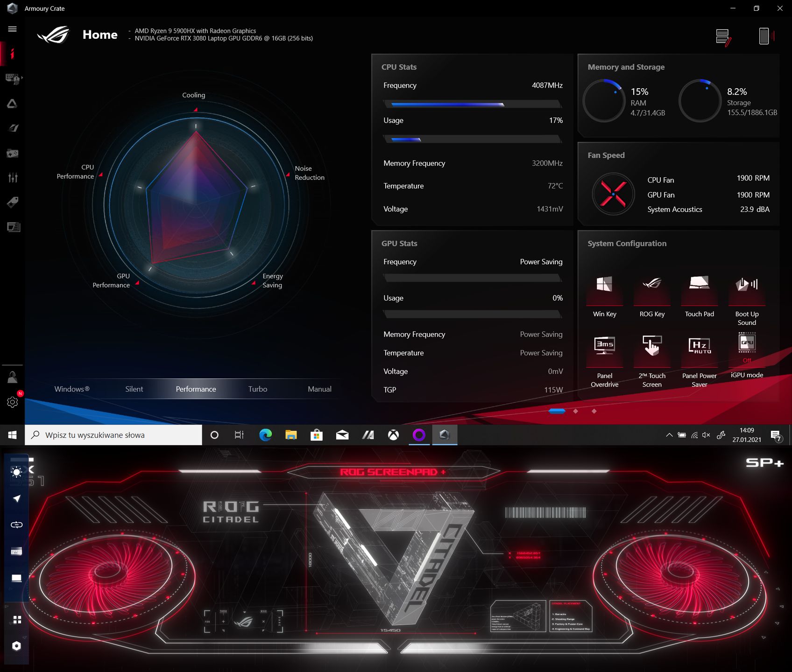Select the Manual operating mode

click(319, 389)
